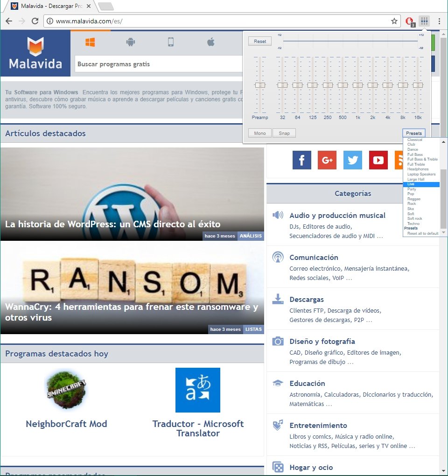Open the Android platform tab icon
The width and height of the screenshot is (448, 476).
[x=131, y=42]
